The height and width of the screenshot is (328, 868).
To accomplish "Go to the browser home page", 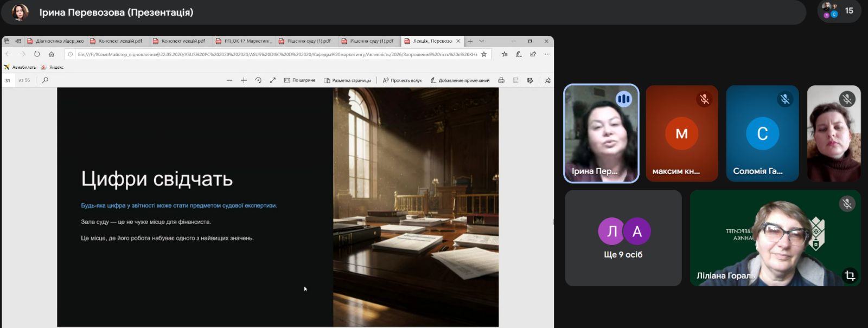I will coord(52,54).
